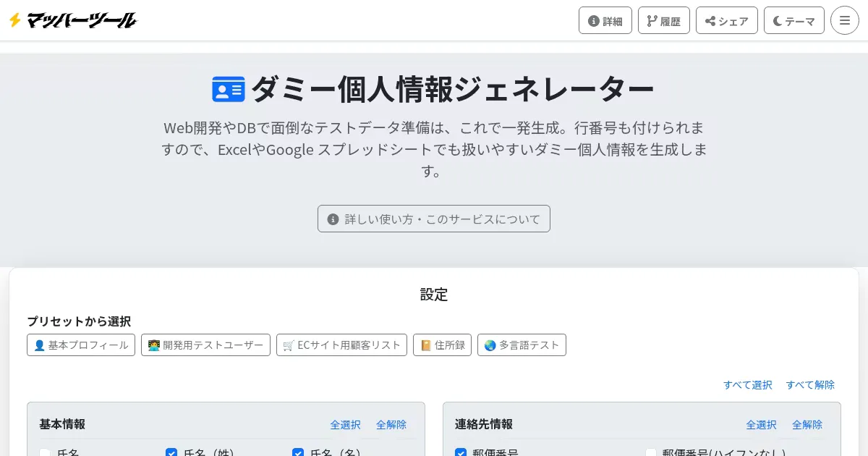Choose the ECサイト用顧客リスト preset
Image resolution: width=868 pixels, height=456 pixels.
(x=341, y=345)
